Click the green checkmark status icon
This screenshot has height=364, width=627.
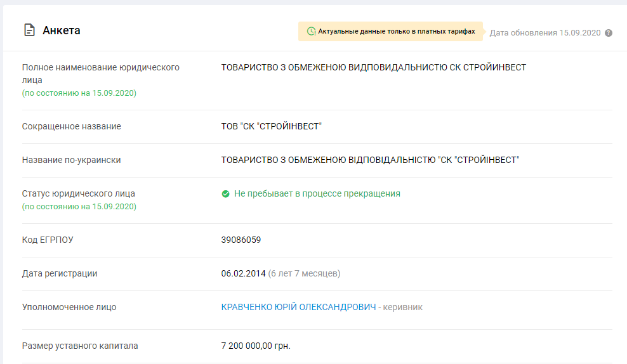point(225,194)
